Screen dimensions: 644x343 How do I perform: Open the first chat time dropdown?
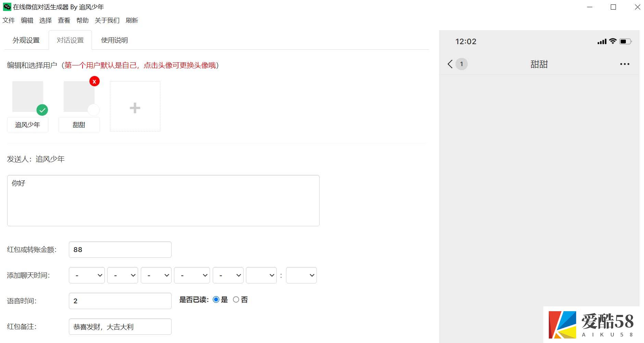pyautogui.click(x=87, y=275)
